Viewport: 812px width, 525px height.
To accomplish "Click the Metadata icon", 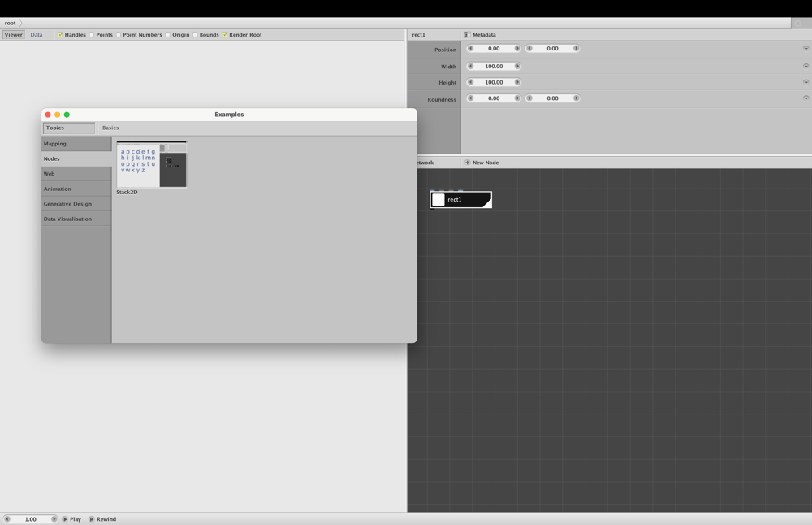I will click(x=467, y=35).
